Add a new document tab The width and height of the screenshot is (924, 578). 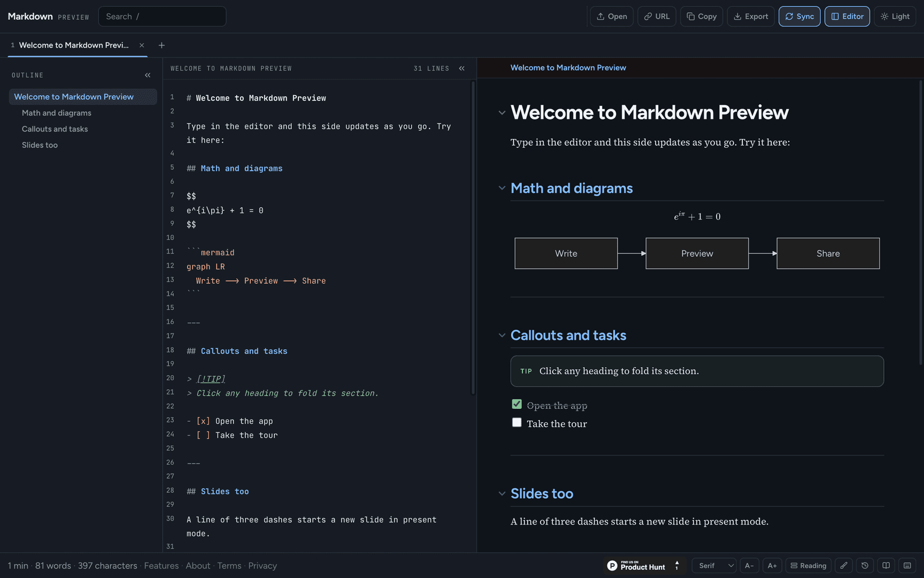pyautogui.click(x=161, y=45)
